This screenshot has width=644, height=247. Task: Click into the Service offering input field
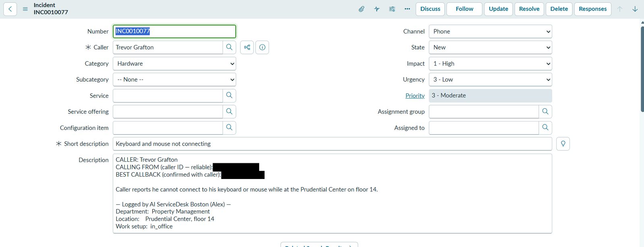[x=168, y=111]
